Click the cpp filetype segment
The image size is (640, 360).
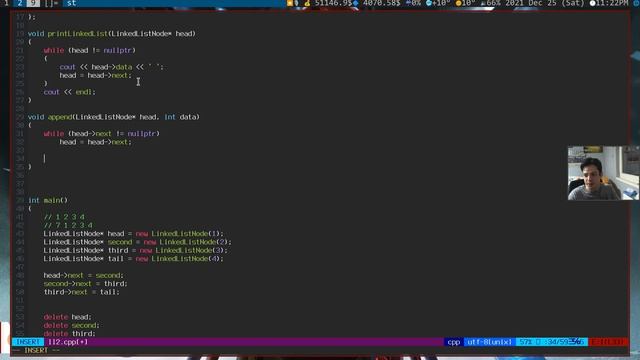(x=453, y=342)
